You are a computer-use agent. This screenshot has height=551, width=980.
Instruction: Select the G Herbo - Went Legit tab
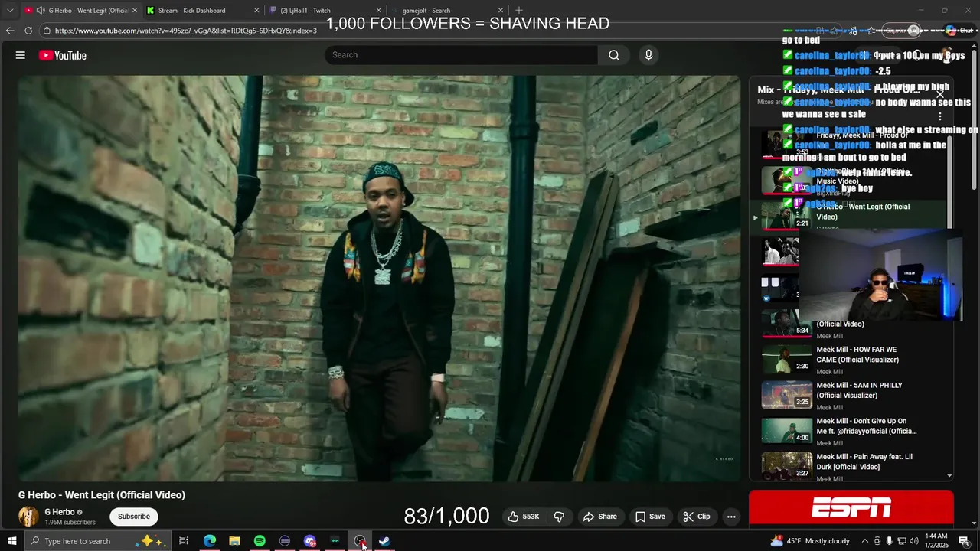click(80, 11)
